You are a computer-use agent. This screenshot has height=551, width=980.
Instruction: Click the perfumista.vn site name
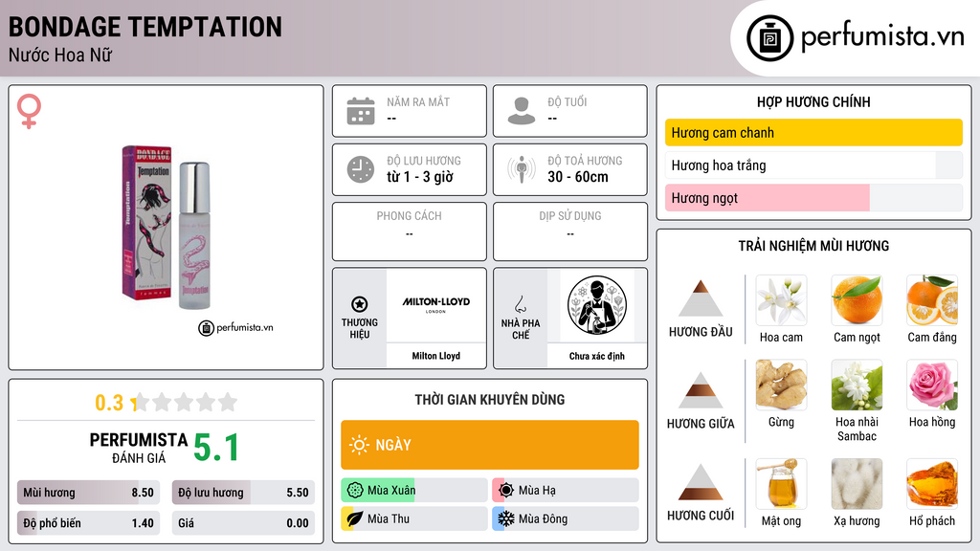click(882, 36)
